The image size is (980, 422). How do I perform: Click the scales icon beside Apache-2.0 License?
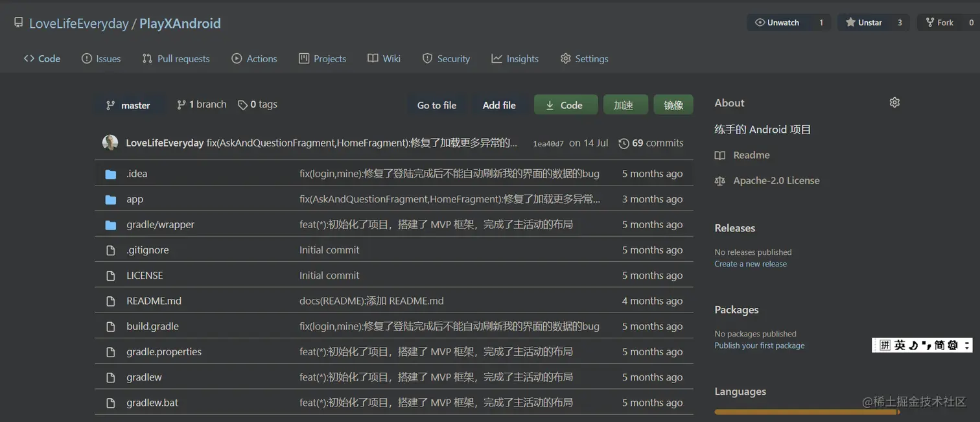tap(719, 181)
